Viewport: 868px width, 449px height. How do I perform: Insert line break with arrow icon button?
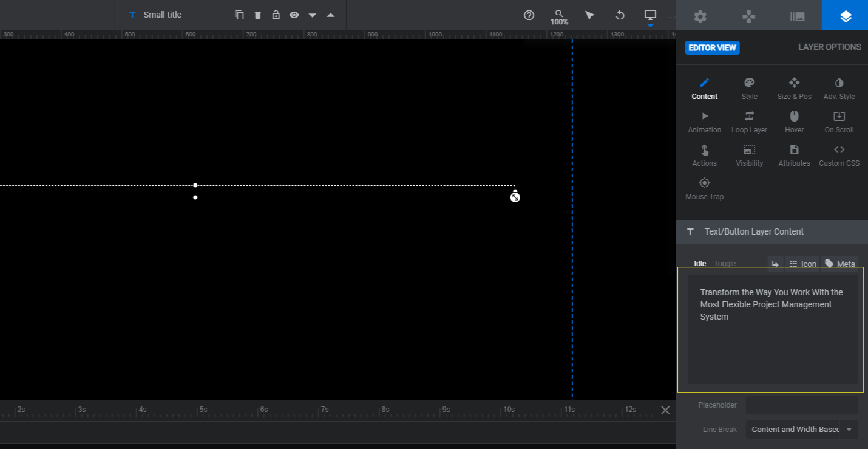(x=775, y=264)
